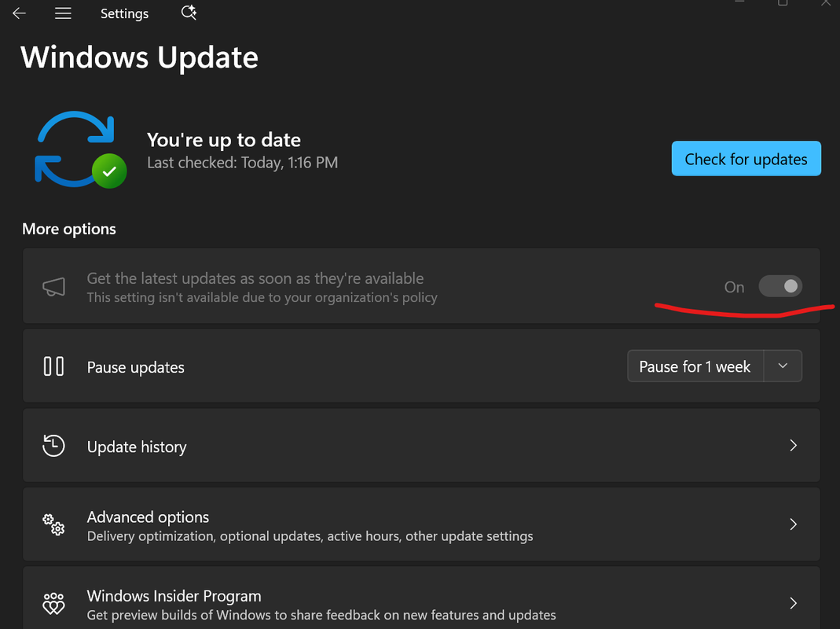Click 'Get preview builds of Windows' description
Screen dimensions: 840x629
321,615
